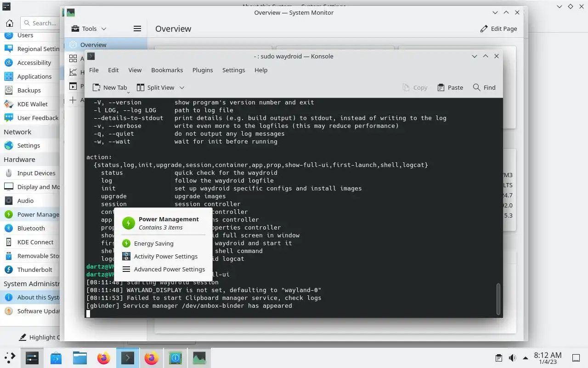Open the Konsole Settings menu
The height and width of the screenshot is (368, 588).
pos(233,70)
